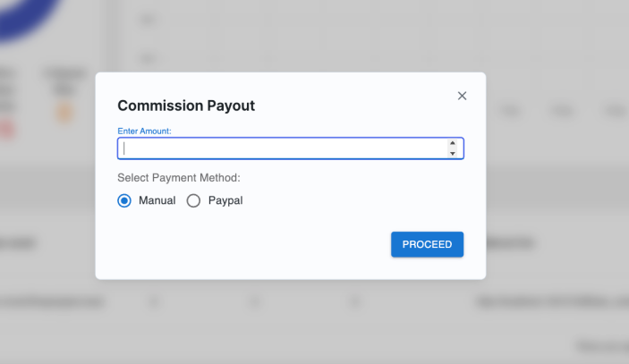The height and width of the screenshot is (364, 629).
Task: Click the blurred red icon at the left edge
Action: point(7,130)
